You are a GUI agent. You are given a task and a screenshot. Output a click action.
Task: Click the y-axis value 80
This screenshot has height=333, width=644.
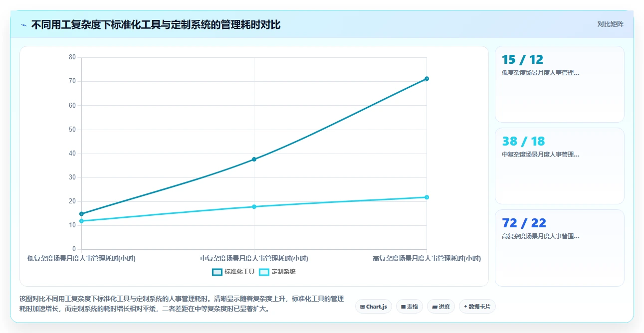point(72,57)
